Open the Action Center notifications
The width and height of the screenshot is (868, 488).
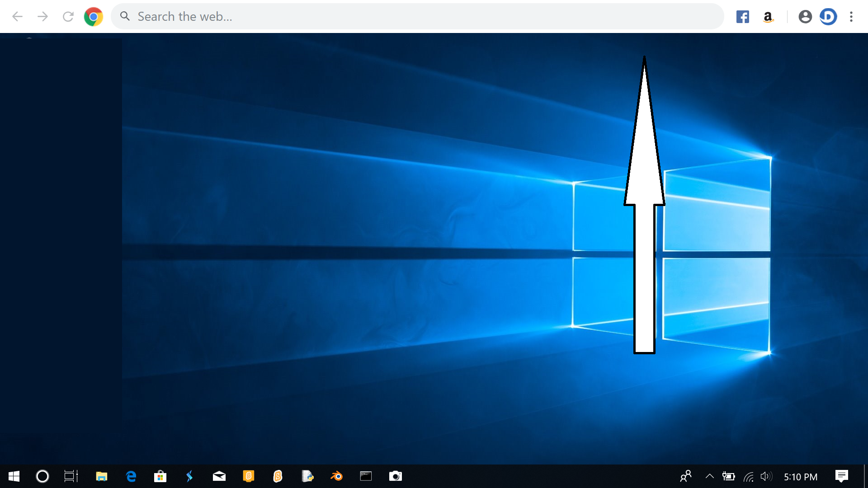coord(842,476)
